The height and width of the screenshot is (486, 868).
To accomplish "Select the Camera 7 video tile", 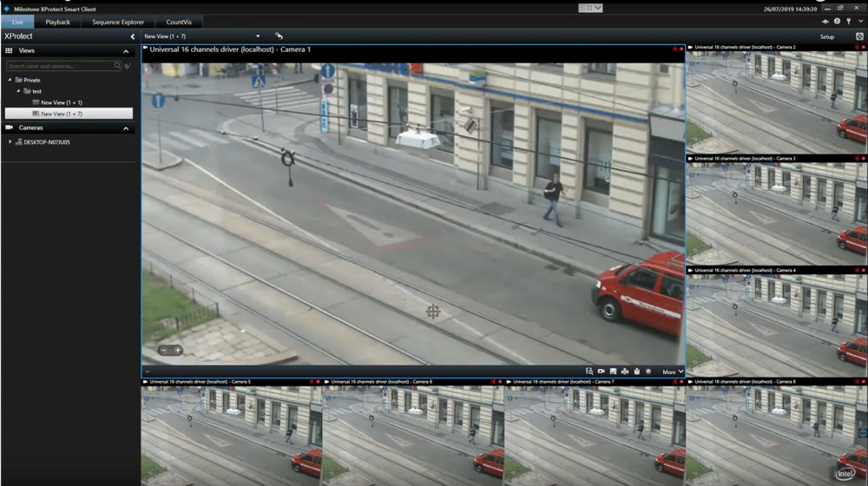I will 595,436.
